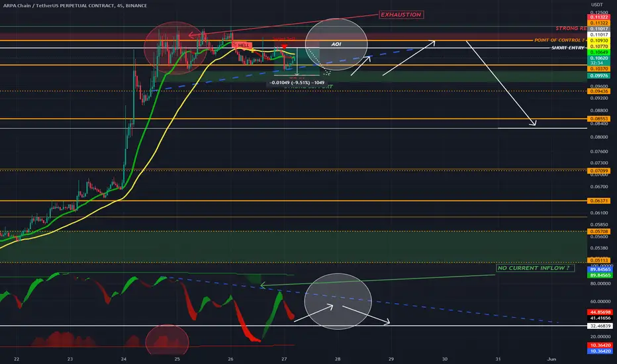Click the blue 10.36420 indicator value

(600, 351)
